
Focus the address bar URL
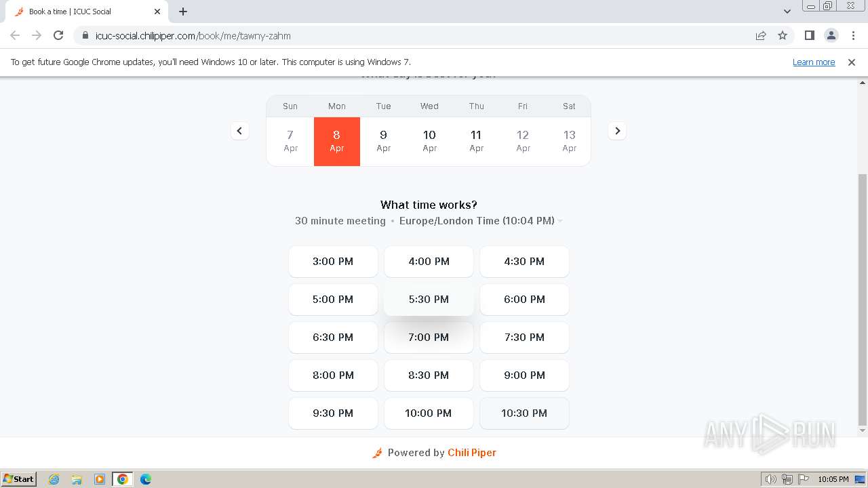point(193,35)
